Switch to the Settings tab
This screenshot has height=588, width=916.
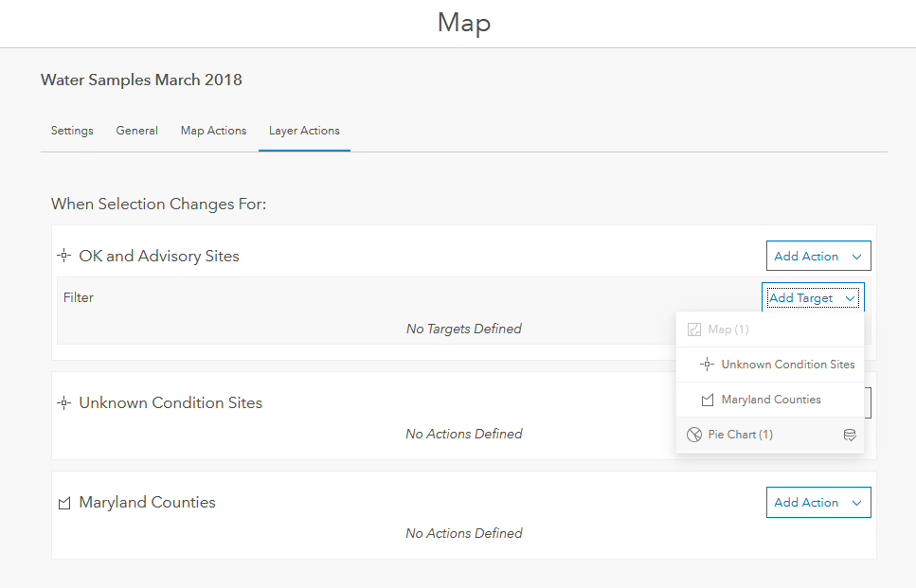tap(72, 131)
